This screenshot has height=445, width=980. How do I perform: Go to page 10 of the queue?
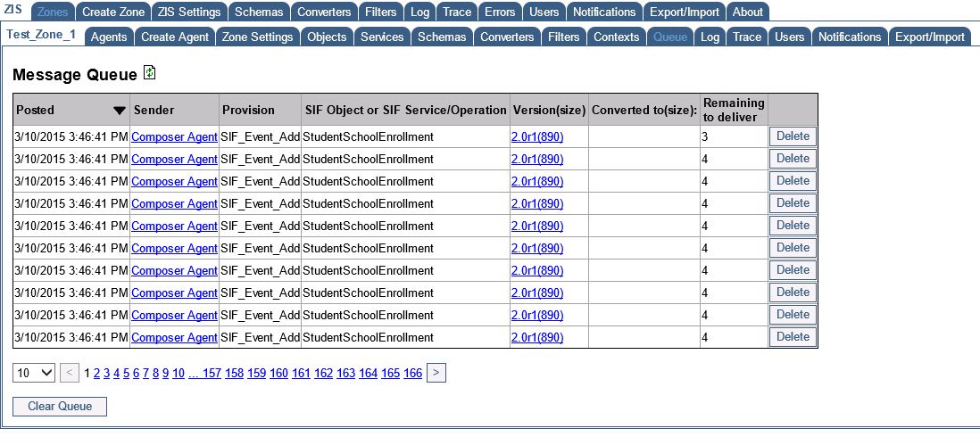click(x=179, y=374)
